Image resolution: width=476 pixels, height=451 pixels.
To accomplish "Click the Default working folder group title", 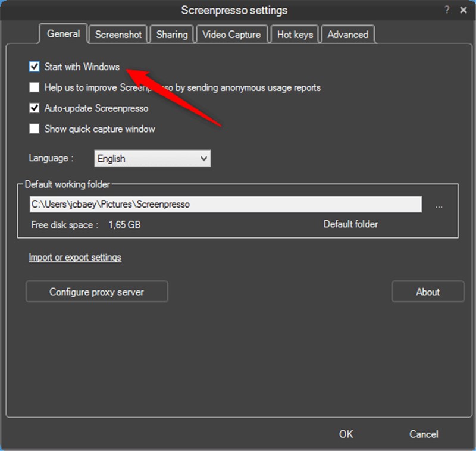I will pyautogui.click(x=67, y=184).
